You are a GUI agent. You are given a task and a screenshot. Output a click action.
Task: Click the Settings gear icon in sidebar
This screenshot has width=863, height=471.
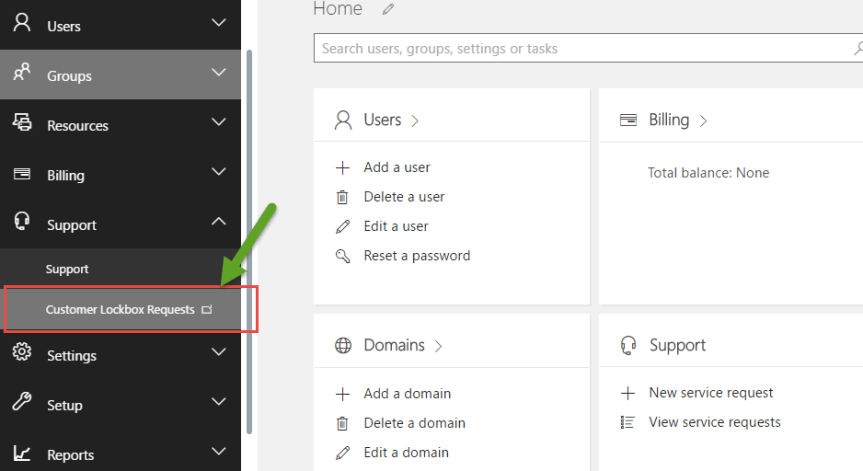click(x=22, y=354)
